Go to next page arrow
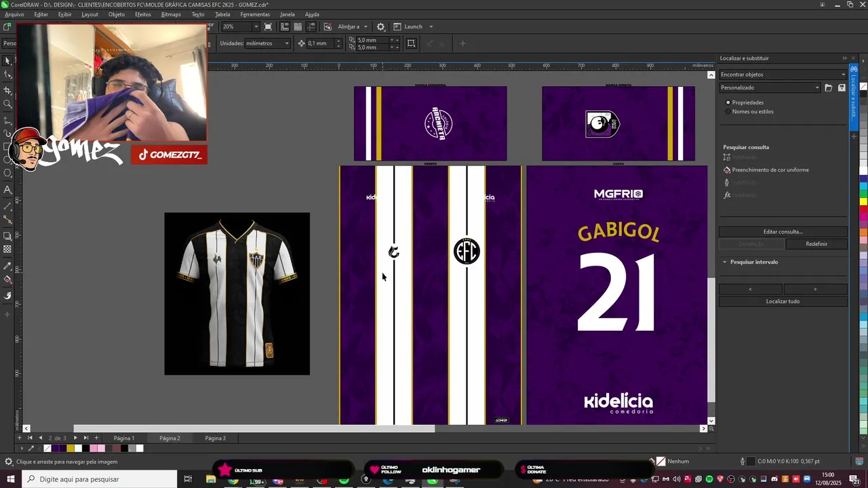Viewport: 868px width, 488px height. [x=75, y=438]
